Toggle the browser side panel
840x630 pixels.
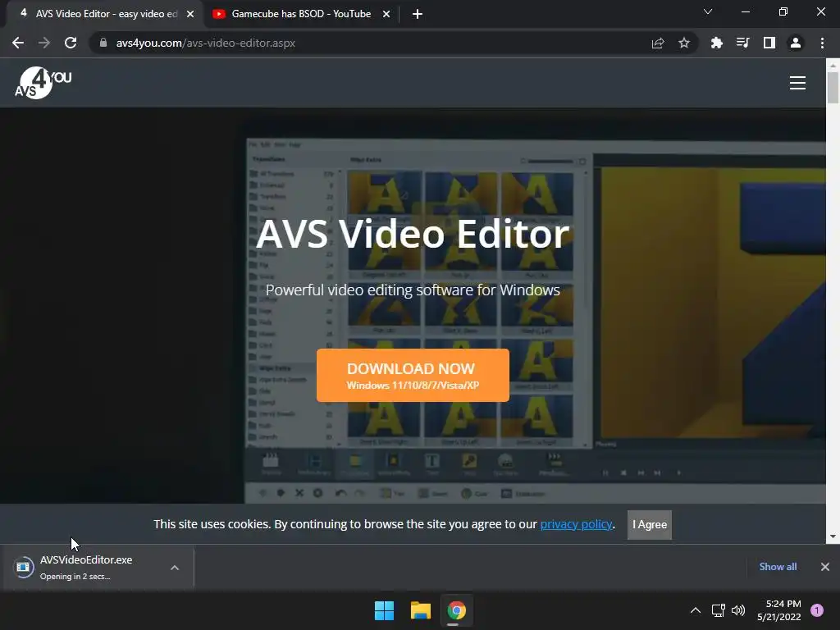[769, 43]
